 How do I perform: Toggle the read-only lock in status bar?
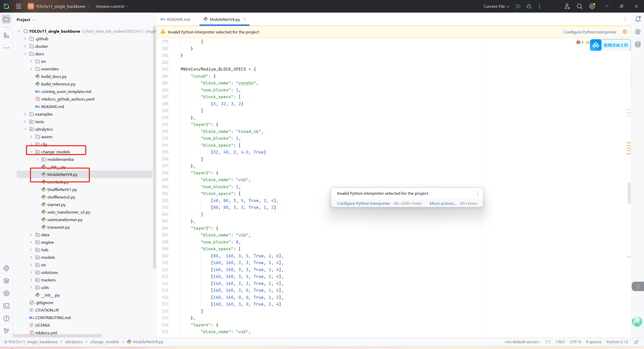pyautogui.click(x=636, y=342)
